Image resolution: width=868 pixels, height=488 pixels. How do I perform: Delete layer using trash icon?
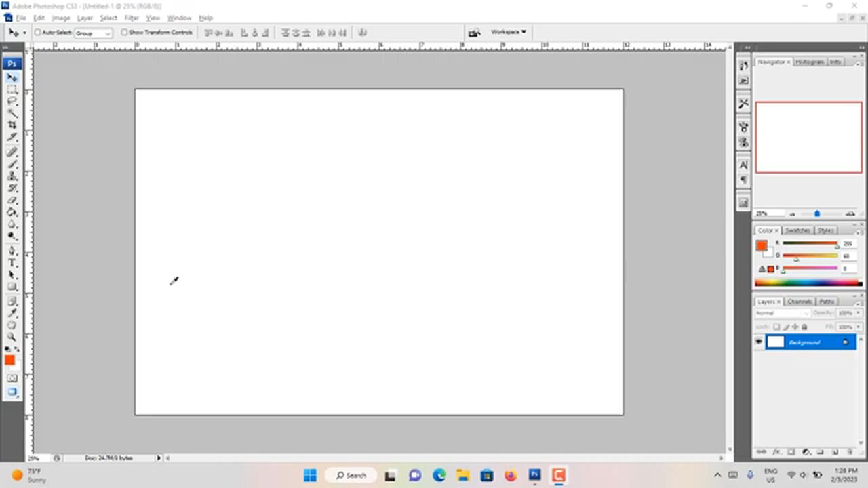tap(850, 451)
